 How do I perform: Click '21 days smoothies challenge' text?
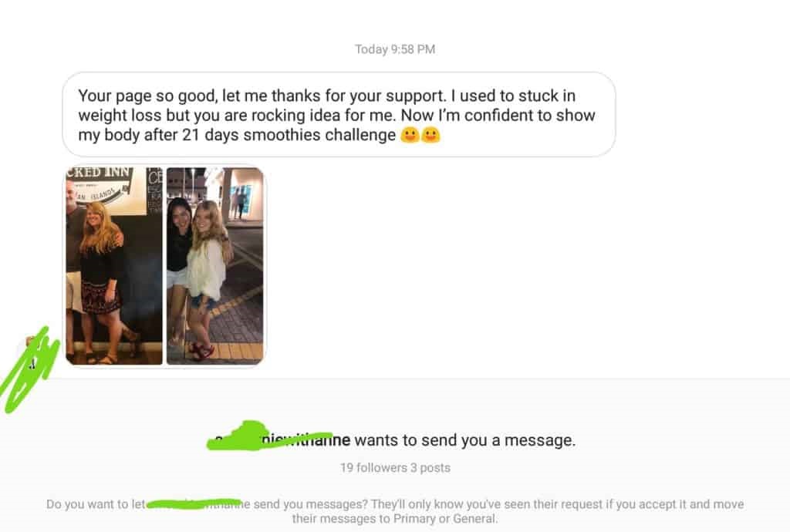[289, 135]
